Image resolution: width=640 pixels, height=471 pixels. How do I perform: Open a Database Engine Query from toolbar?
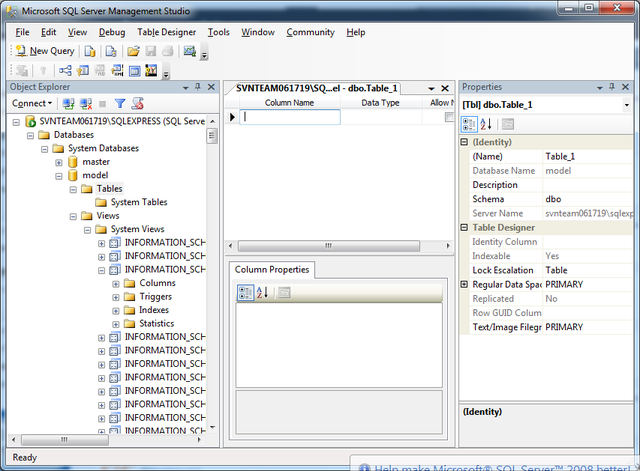pos(90,51)
